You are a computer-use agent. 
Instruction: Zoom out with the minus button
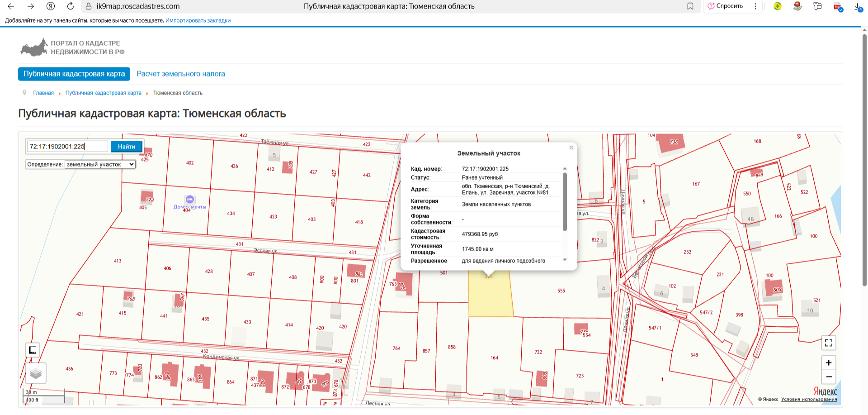click(x=828, y=377)
